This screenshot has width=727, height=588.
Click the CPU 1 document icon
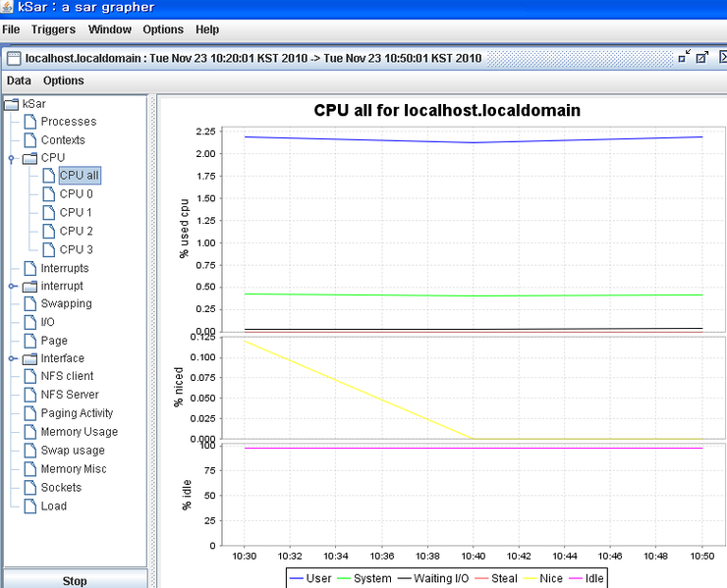[49, 212]
